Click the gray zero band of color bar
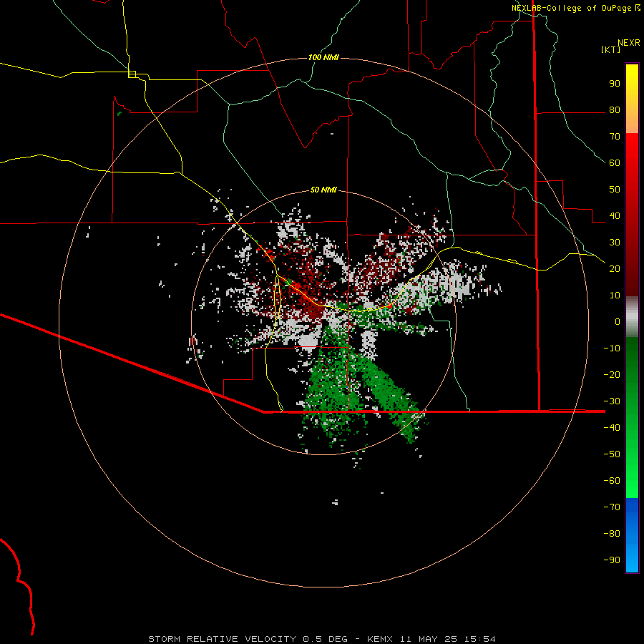Image resolution: width=644 pixels, height=644 pixels. [632, 317]
